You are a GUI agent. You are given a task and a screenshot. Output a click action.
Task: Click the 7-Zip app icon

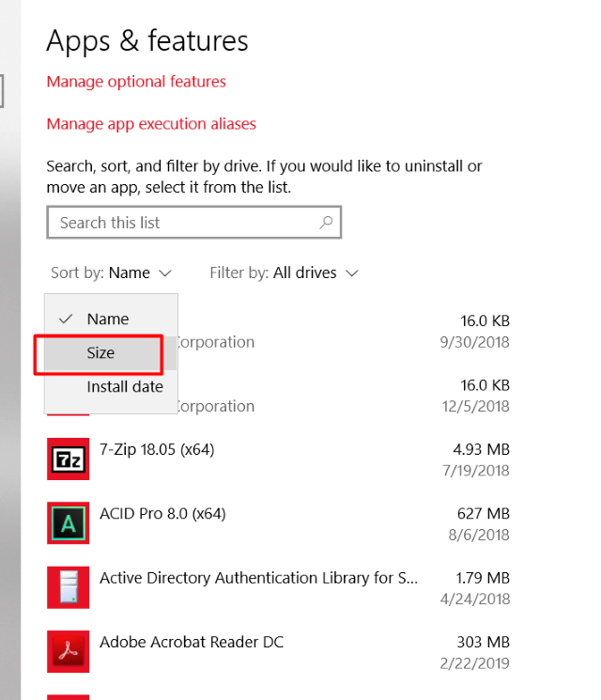(69, 459)
